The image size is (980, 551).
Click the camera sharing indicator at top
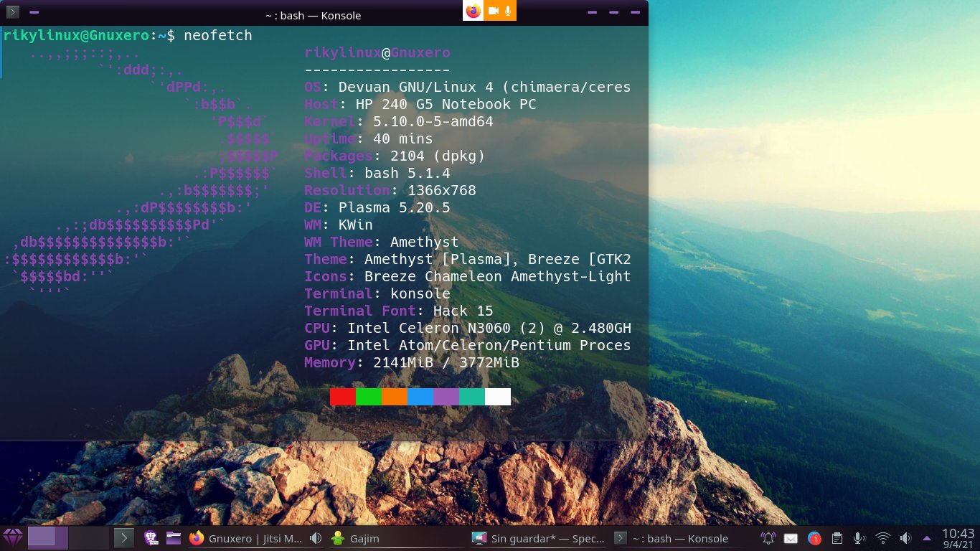(x=493, y=11)
